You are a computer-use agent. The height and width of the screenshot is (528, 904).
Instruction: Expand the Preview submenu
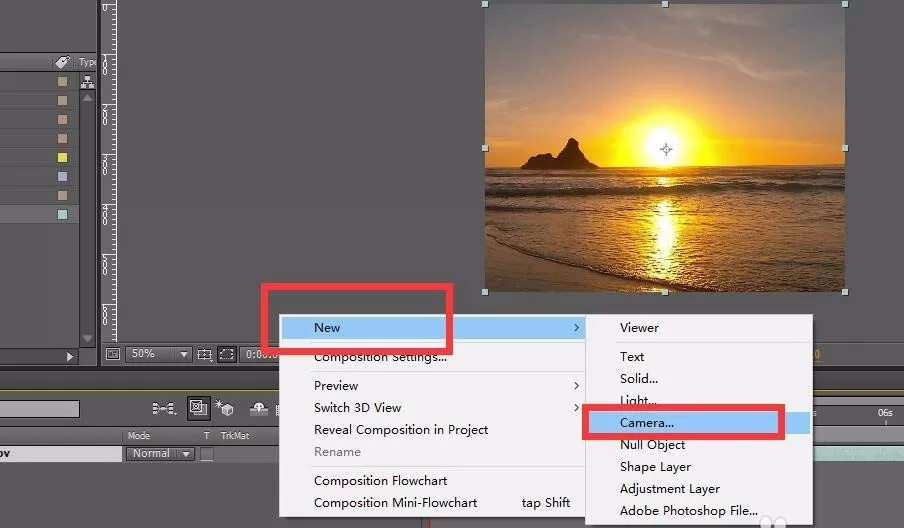pyautogui.click(x=433, y=386)
